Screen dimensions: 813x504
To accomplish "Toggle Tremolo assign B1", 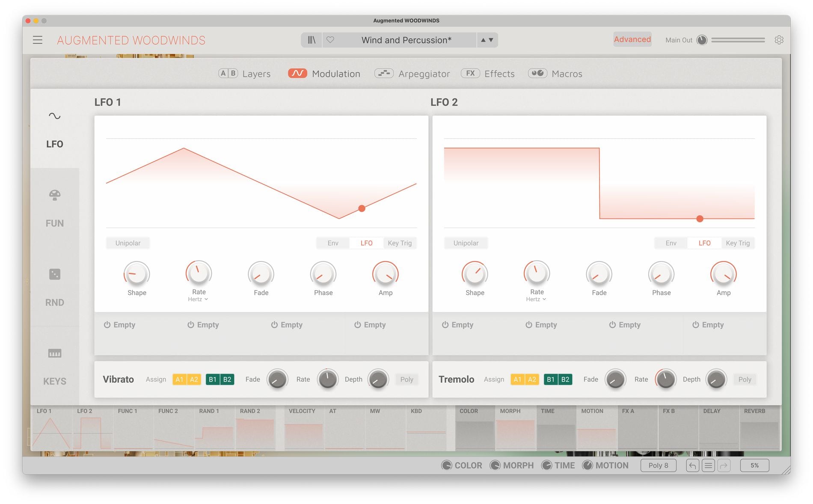I will point(551,379).
